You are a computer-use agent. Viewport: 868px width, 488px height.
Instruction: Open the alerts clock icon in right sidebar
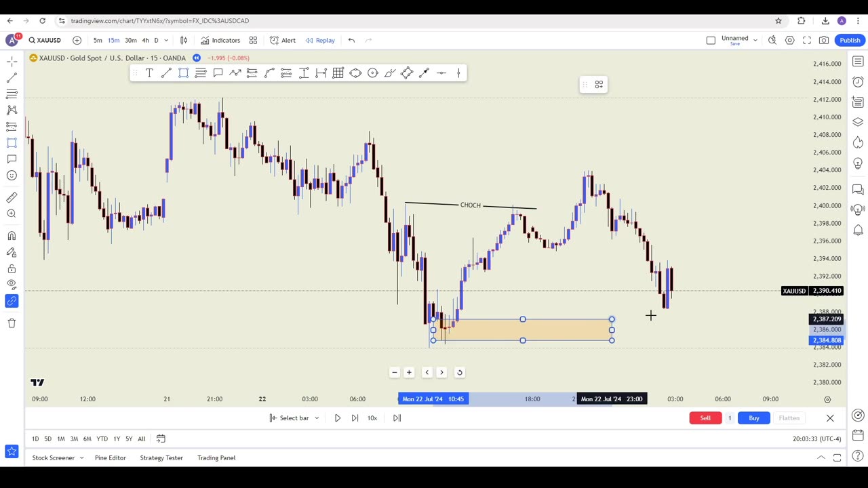(x=858, y=82)
